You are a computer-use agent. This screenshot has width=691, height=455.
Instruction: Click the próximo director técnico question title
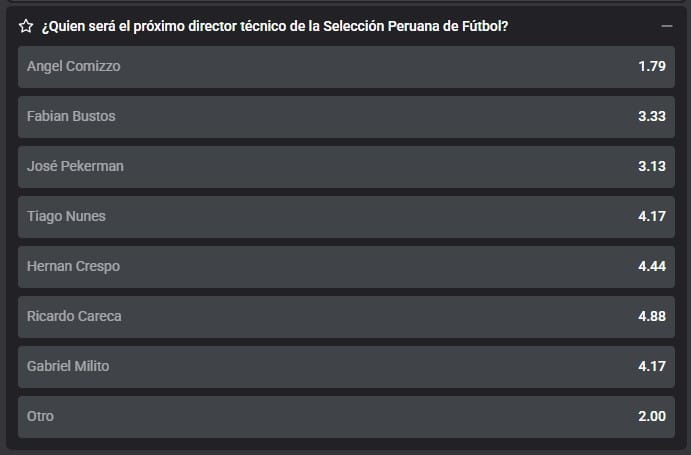(x=275, y=26)
